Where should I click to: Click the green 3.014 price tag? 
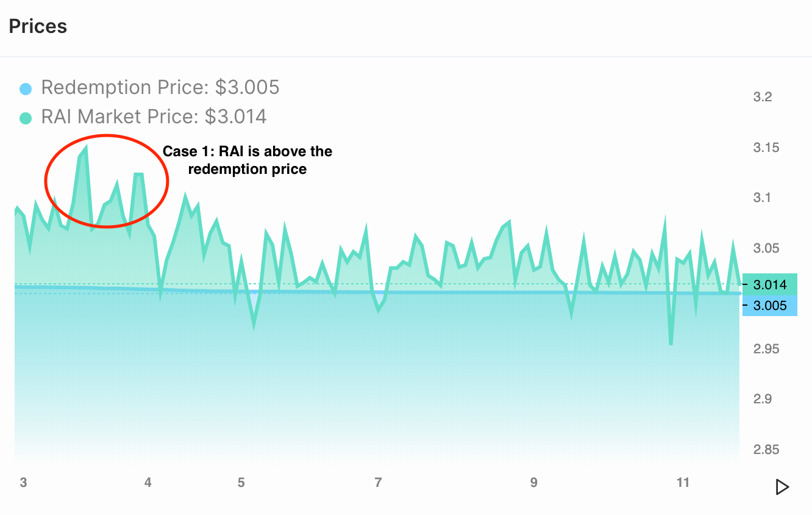pos(769,284)
